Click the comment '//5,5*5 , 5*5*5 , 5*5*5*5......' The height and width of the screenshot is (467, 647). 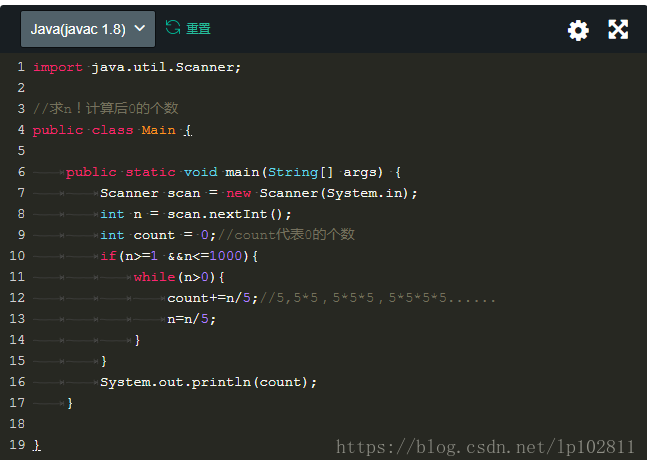pyautogui.click(x=378, y=298)
